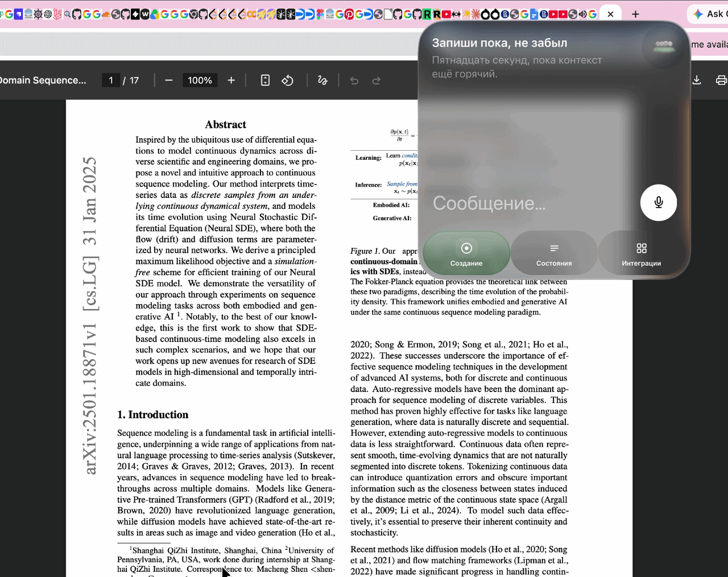This screenshot has height=577, width=728.
Task: Zoom out the PDF with minus button
Action: click(x=168, y=80)
